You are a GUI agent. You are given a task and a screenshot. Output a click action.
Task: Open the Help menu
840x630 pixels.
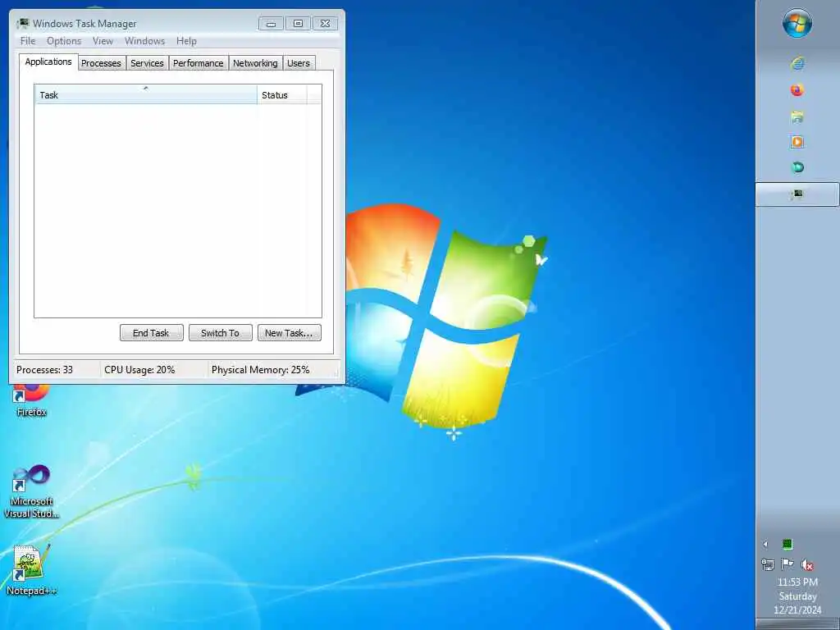(186, 41)
